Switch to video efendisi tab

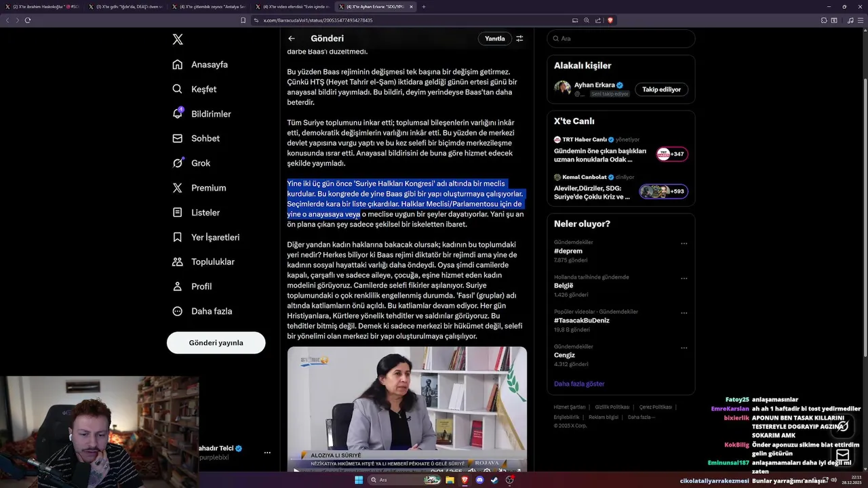pyautogui.click(x=294, y=7)
